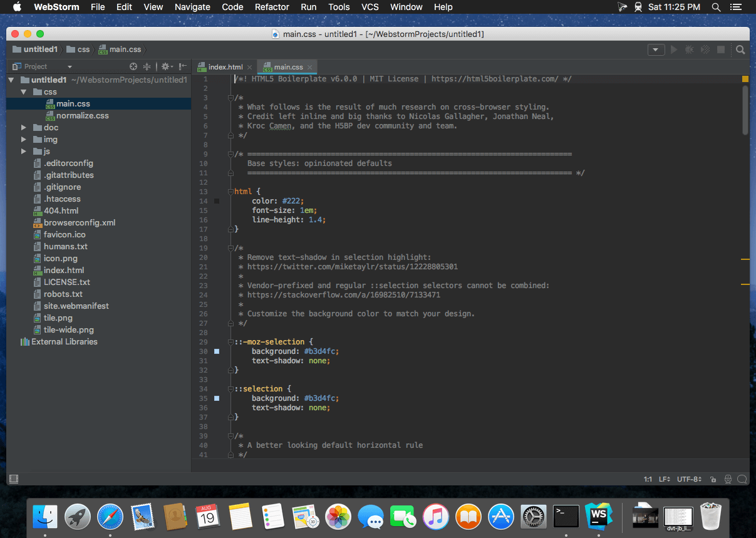Fold the comment block starting line 3

[x=230, y=98]
